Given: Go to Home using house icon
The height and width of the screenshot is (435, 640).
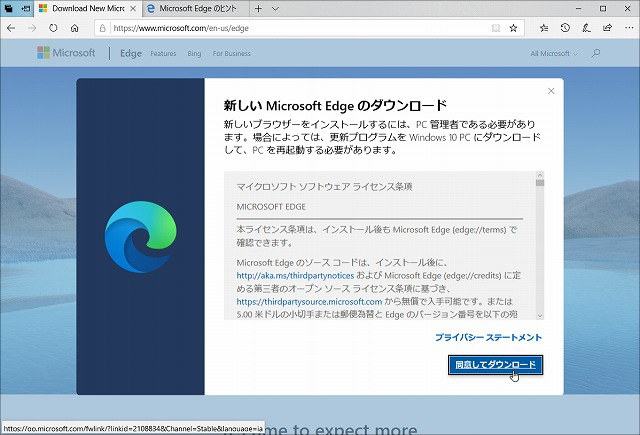Looking at the screenshot, I should (74, 28).
